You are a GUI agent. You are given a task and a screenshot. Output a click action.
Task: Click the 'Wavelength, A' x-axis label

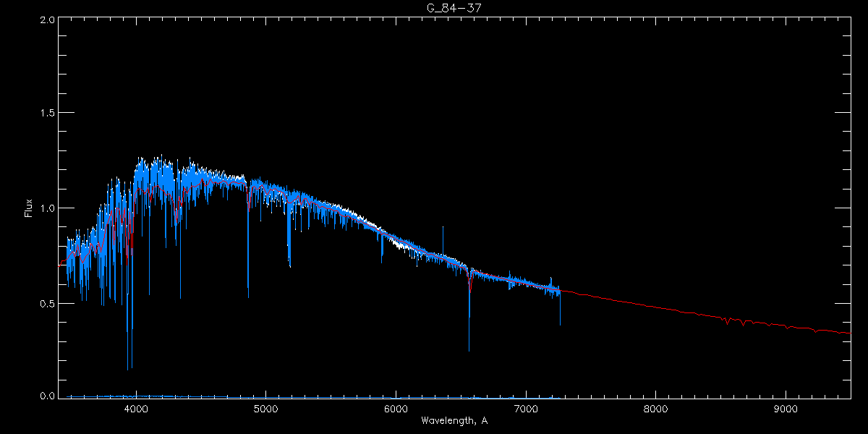coord(454,420)
